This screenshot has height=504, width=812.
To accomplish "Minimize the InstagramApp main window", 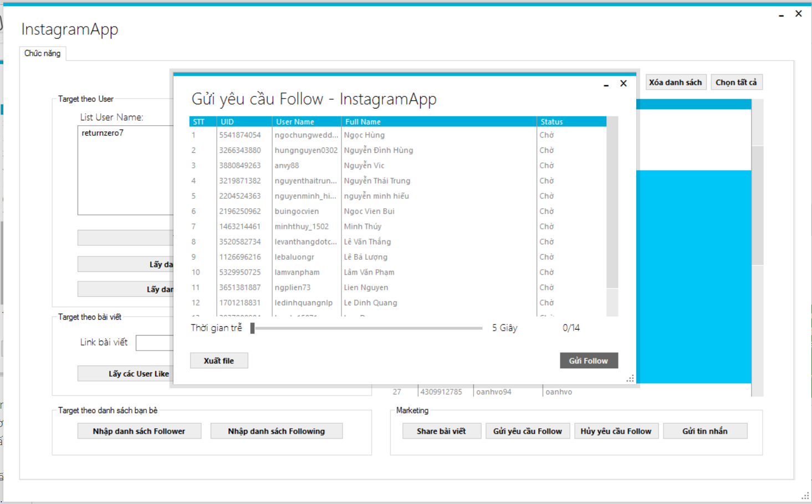I will pyautogui.click(x=782, y=14).
